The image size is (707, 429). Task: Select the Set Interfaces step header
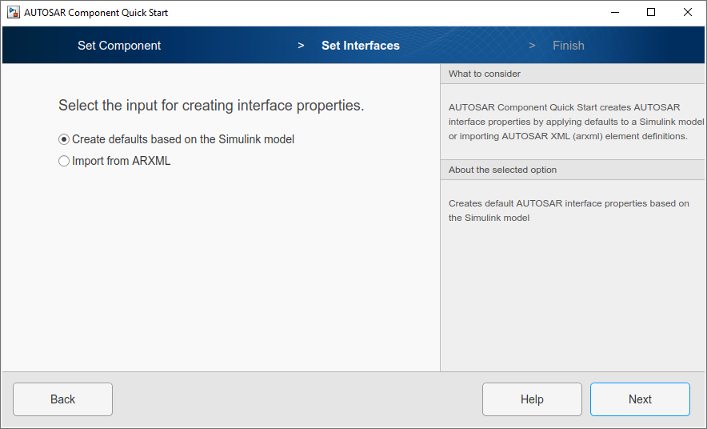click(x=360, y=46)
